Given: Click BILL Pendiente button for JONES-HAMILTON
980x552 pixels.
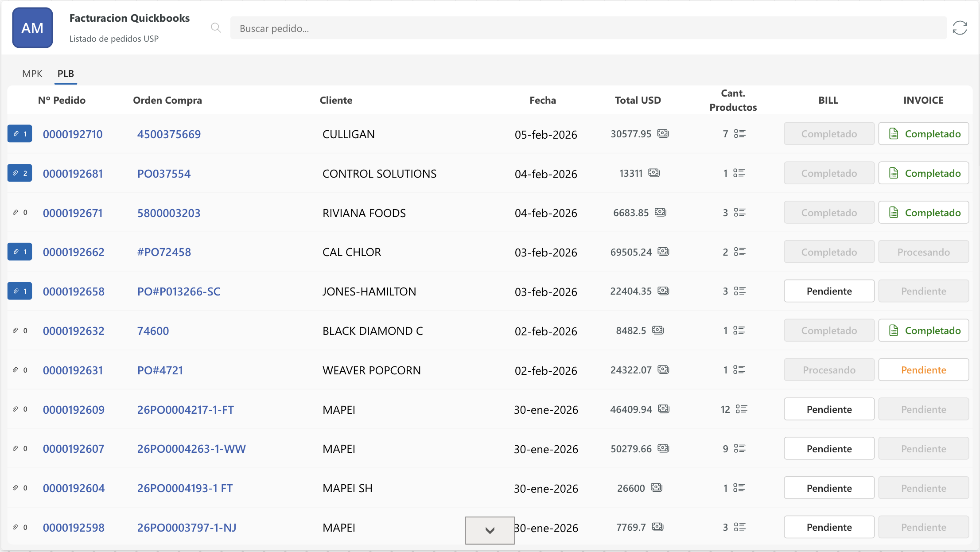Looking at the screenshot, I should coord(829,291).
